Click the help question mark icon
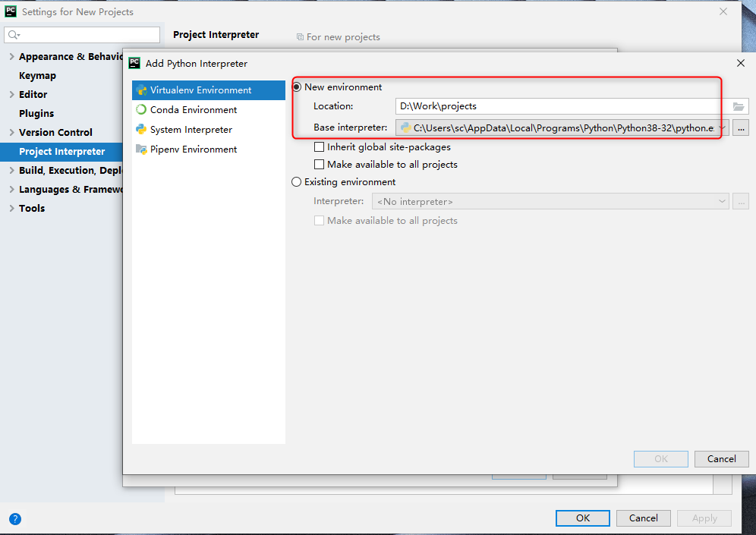This screenshot has width=756, height=535. click(x=15, y=519)
